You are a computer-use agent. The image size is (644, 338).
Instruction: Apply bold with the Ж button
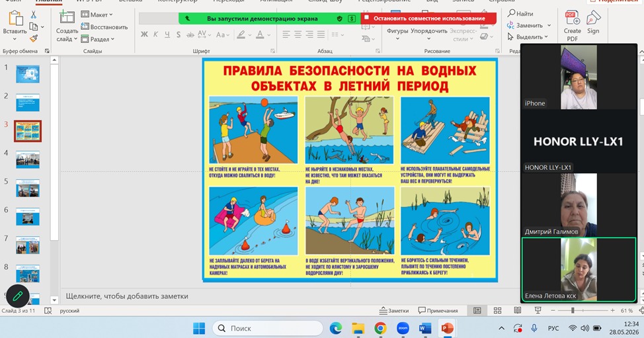[x=144, y=34]
